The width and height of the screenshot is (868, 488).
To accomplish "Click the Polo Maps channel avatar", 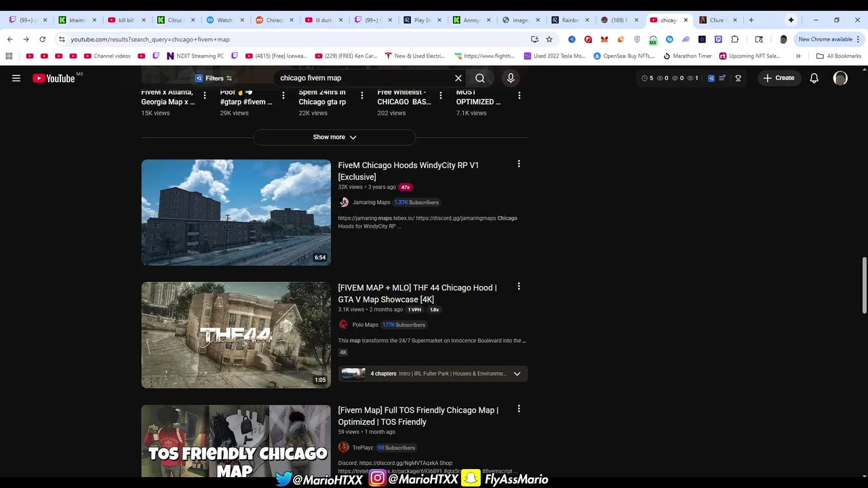I will coord(344,325).
